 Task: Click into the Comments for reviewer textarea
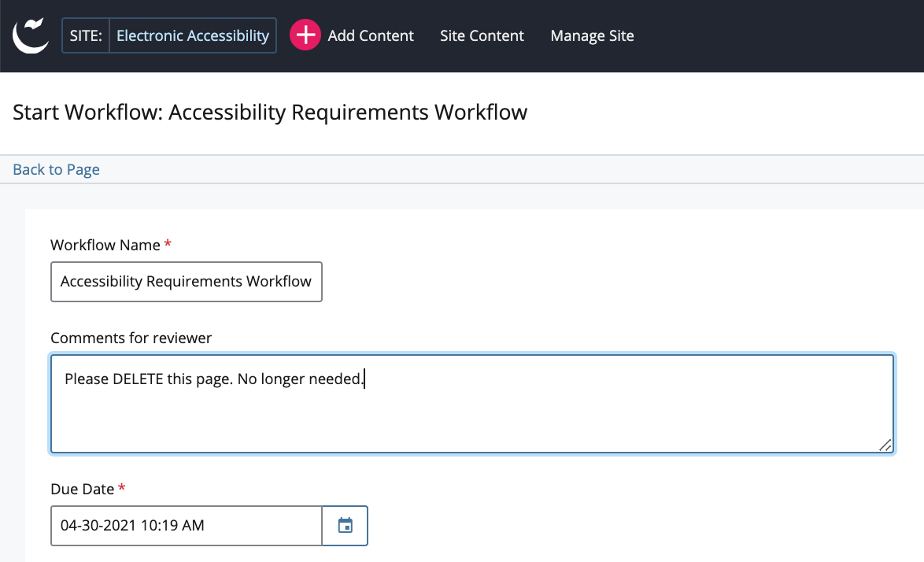pyautogui.click(x=472, y=404)
